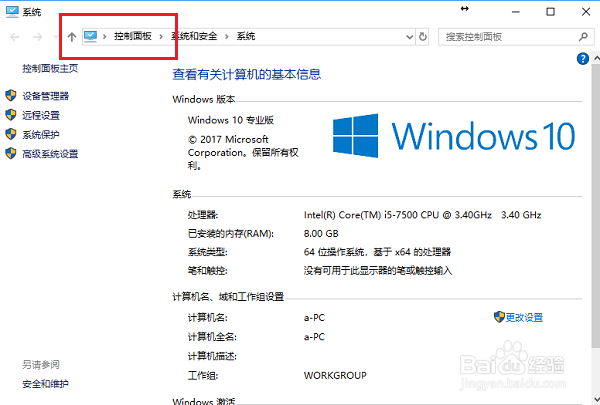The width and height of the screenshot is (600, 405).
Task: Click the 更改设置 link
Action: pyautogui.click(x=524, y=317)
